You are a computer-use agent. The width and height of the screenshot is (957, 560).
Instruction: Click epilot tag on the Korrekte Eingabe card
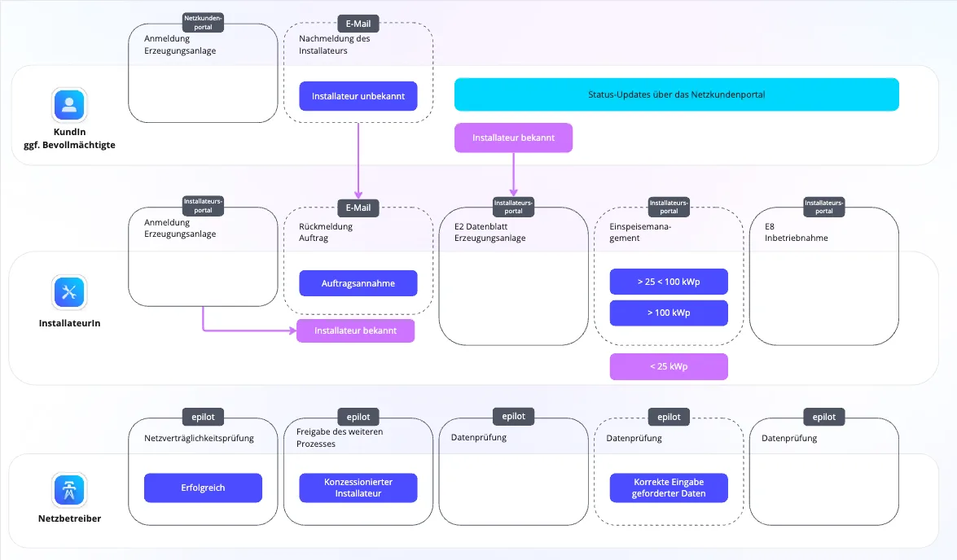[x=669, y=417]
